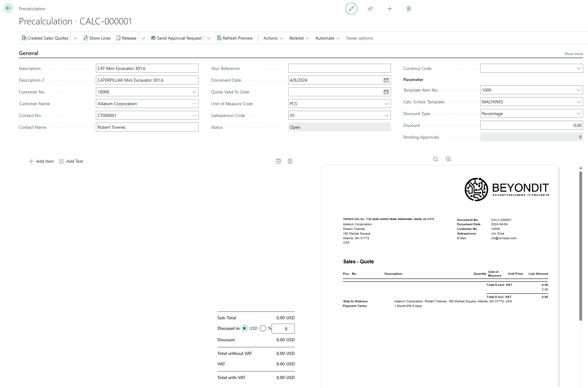Screen dimensions: 588x388
Task: Go back using the arrow icon
Action: pyautogui.click(x=8, y=8)
